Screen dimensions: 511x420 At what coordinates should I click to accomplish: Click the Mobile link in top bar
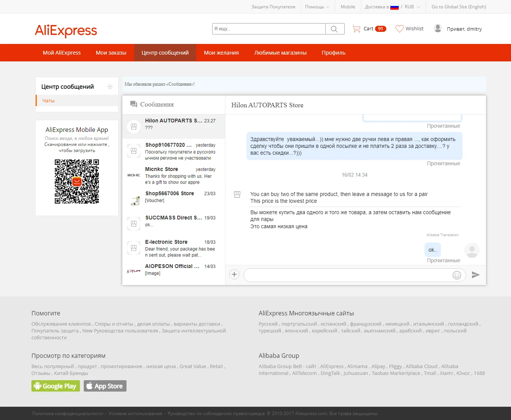coord(348,7)
